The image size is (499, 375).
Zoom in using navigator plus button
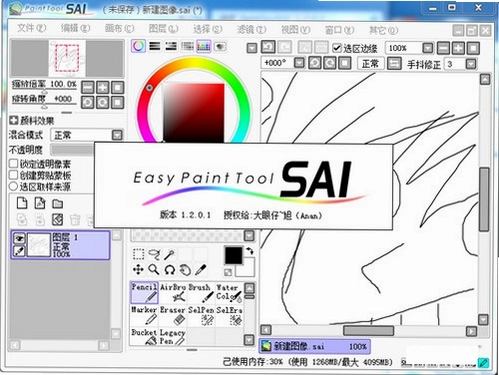pos(103,87)
